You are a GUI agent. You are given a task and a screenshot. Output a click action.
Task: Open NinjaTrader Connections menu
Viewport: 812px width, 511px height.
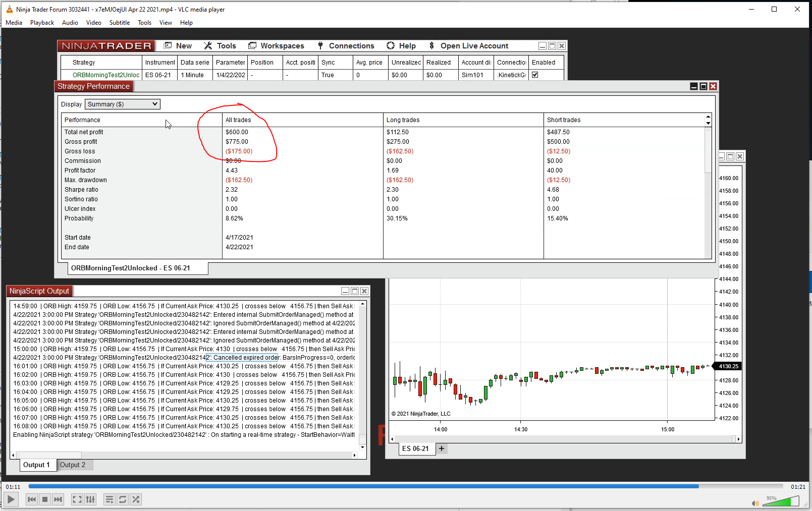[x=346, y=46]
